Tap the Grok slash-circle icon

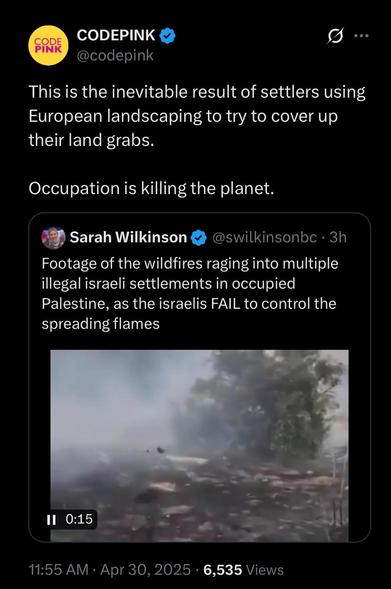click(x=335, y=36)
